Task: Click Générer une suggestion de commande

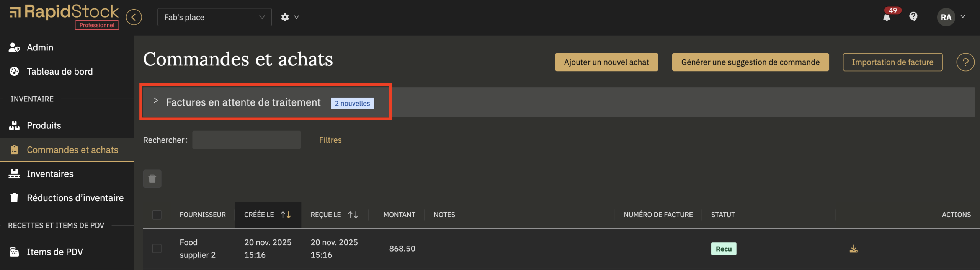Action: coord(750,62)
